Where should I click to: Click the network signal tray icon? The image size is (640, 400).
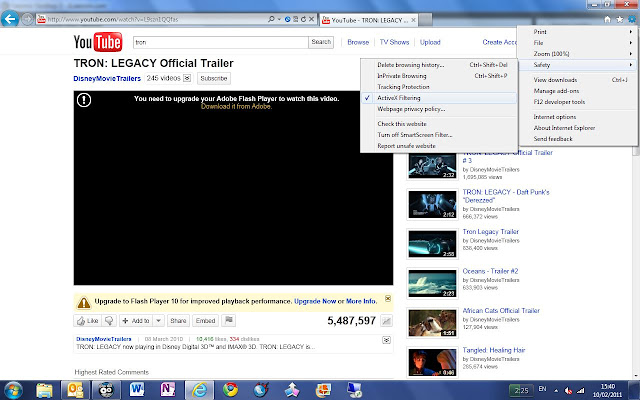[x=580, y=390]
